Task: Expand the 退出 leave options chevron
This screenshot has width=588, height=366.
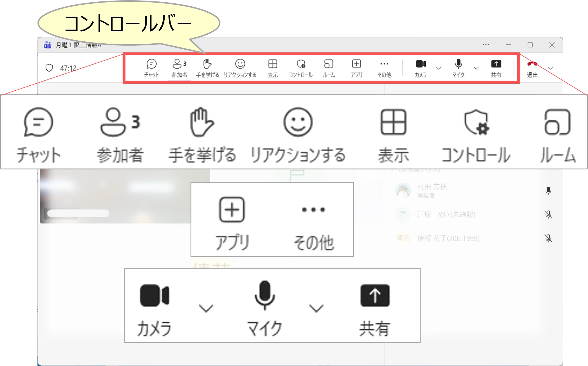Action: pyautogui.click(x=550, y=68)
